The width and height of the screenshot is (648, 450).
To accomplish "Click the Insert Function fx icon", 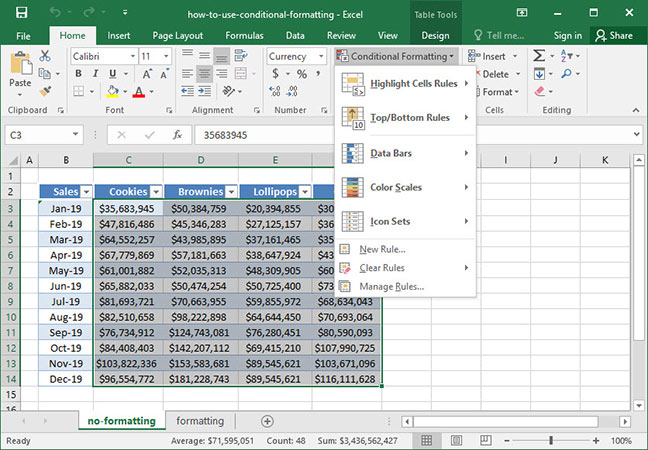I will click(x=178, y=135).
